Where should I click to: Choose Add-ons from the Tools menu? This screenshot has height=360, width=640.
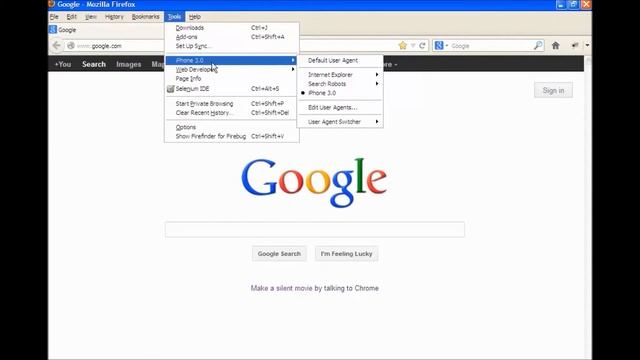pos(231,37)
